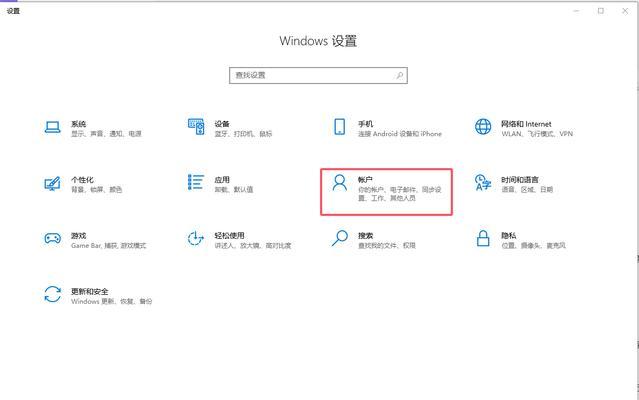Click the 时间和语言 category title
The height and width of the screenshot is (400, 639).
520,180
